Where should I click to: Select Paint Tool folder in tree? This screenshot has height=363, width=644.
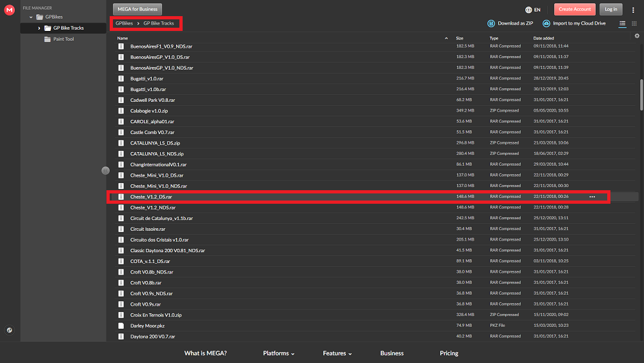pyautogui.click(x=63, y=39)
